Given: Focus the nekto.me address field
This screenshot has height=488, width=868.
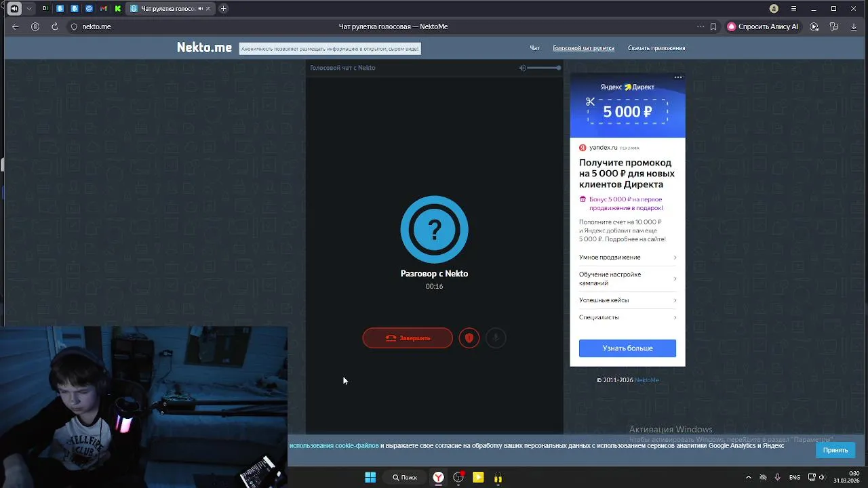Looking at the screenshot, I should point(96,26).
